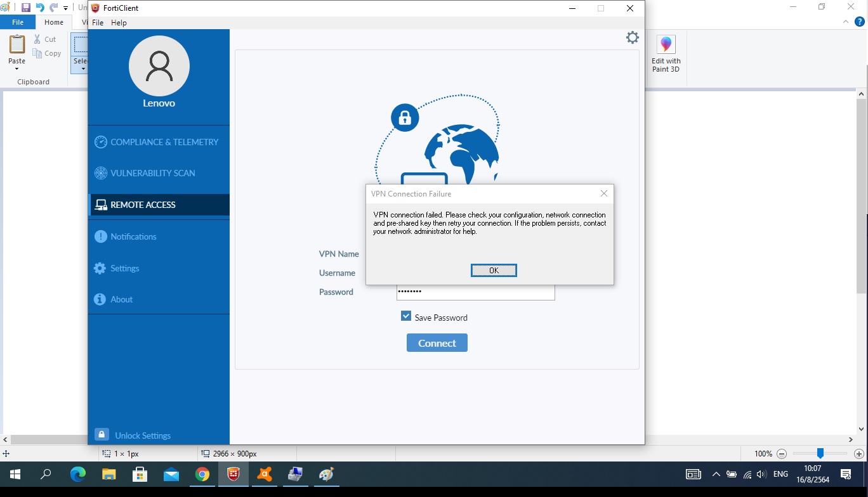Click Cut in Paint ribbon

[45, 39]
